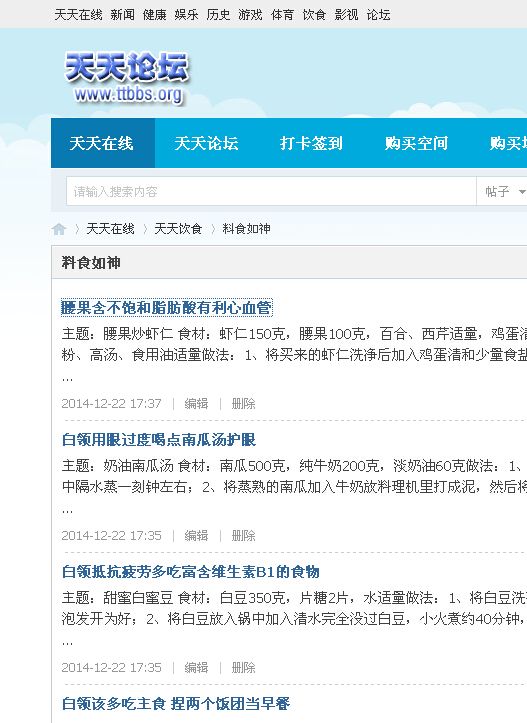Open 天天在线 in top bar
The image size is (527, 723).
pyautogui.click(x=78, y=15)
